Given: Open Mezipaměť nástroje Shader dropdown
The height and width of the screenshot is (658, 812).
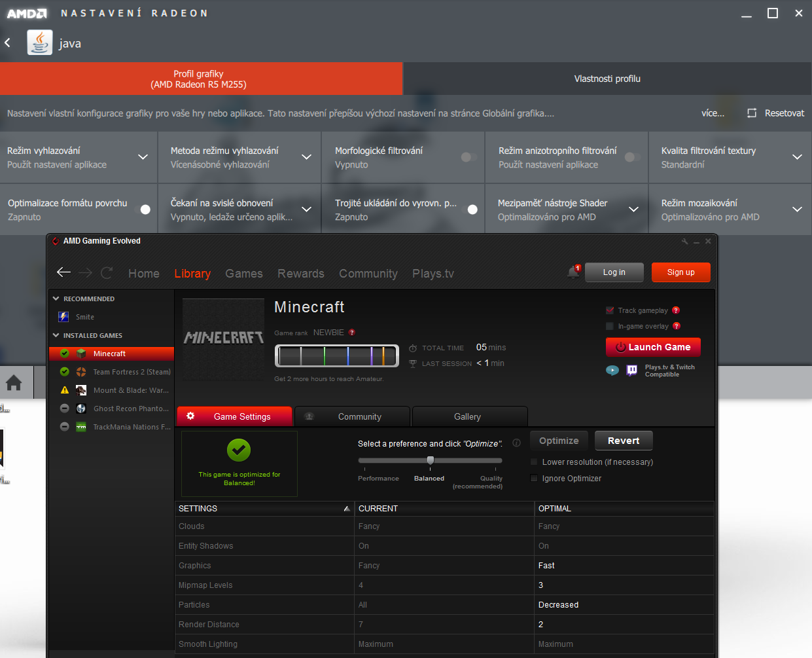Looking at the screenshot, I should click(x=633, y=210).
